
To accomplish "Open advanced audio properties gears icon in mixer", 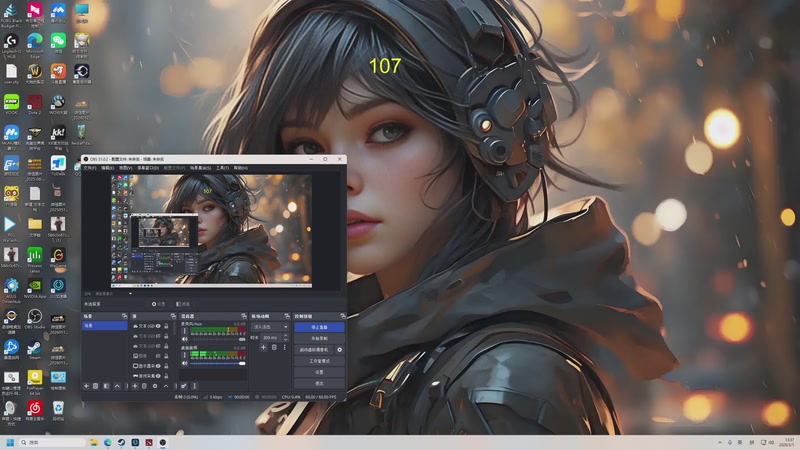I will click(184, 386).
